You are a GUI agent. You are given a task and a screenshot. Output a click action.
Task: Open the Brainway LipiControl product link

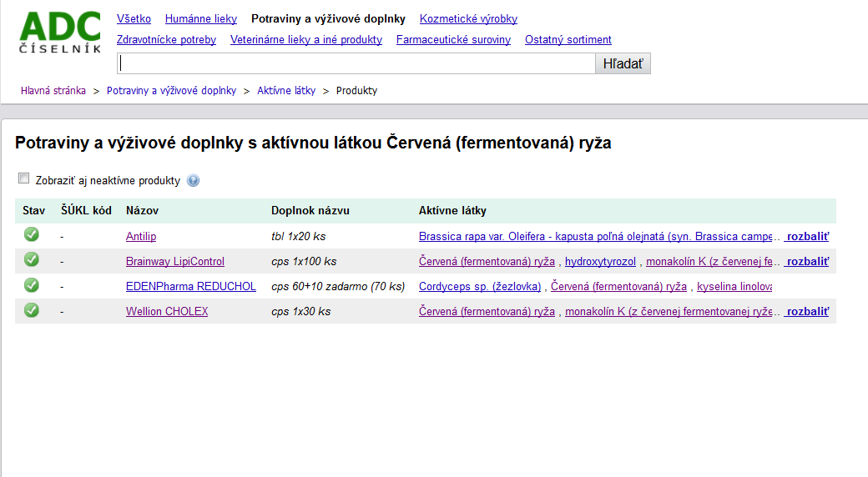tap(175, 261)
